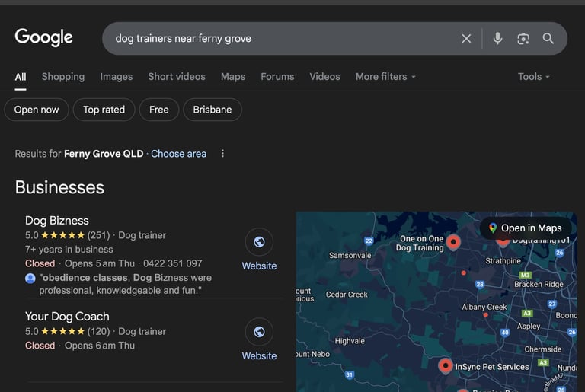Toggle the Brisbane filter chip
The width and height of the screenshot is (585, 392).
pos(213,110)
